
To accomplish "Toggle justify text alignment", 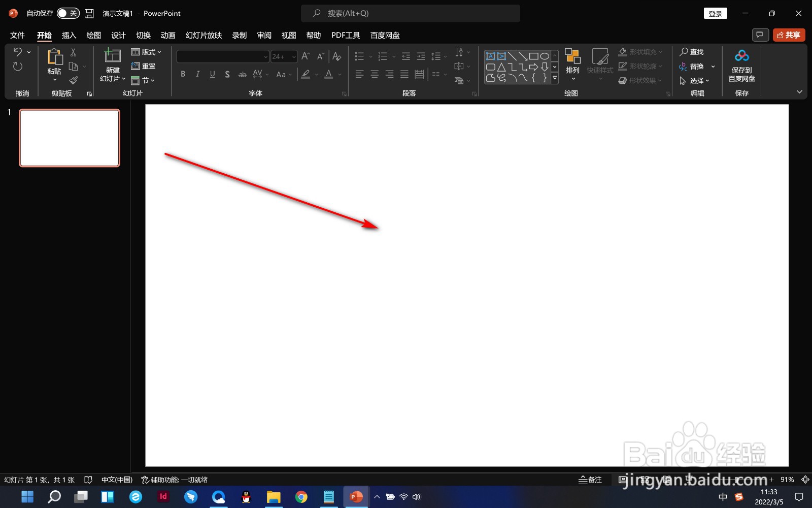I will [x=404, y=74].
